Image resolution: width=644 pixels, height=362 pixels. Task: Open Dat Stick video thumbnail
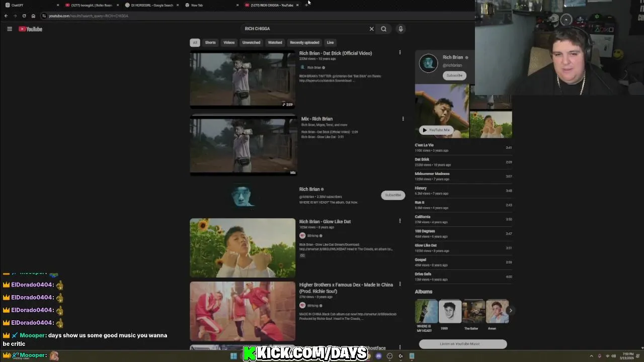coord(243,79)
